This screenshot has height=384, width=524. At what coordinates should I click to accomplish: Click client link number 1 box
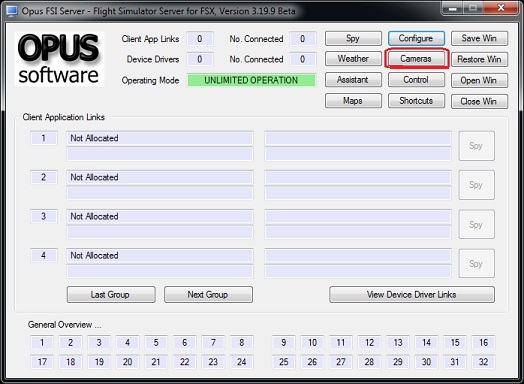click(x=43, y=138)
